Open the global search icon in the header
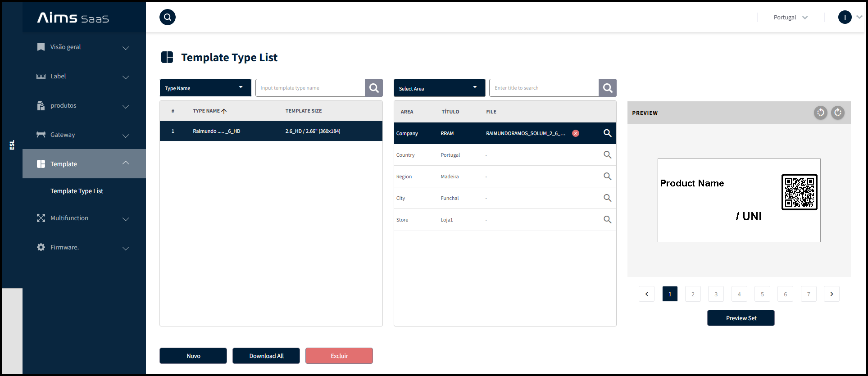868x376 pixels. tap(168, 17)
